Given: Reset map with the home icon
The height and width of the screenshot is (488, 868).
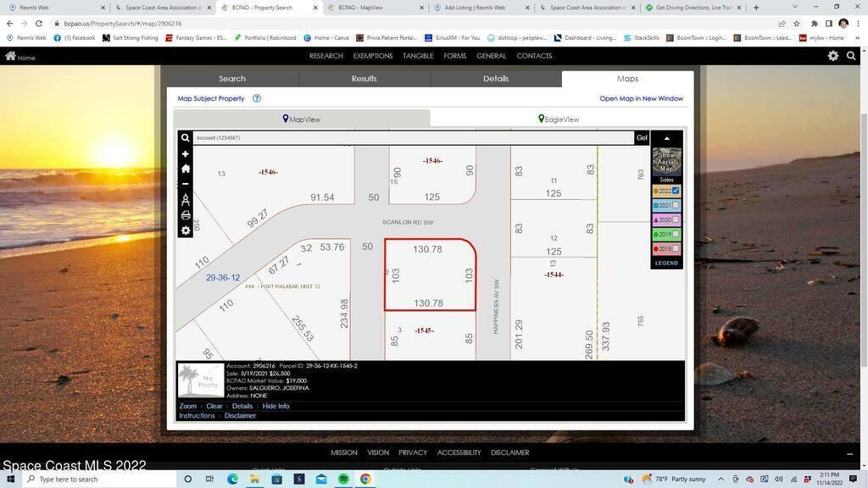Looking at the screenshot, I should (185, 169).
